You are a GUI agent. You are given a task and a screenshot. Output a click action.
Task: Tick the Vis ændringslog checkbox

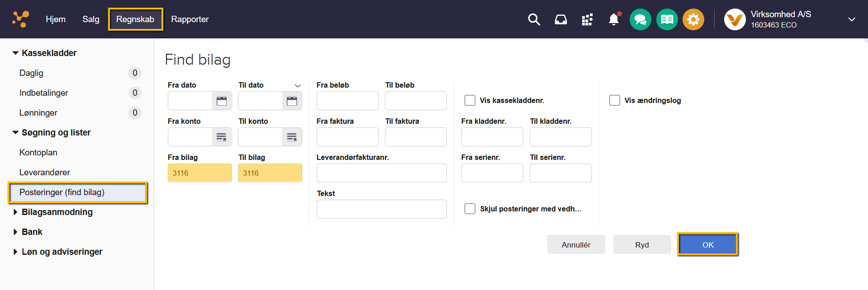point(615,100)
